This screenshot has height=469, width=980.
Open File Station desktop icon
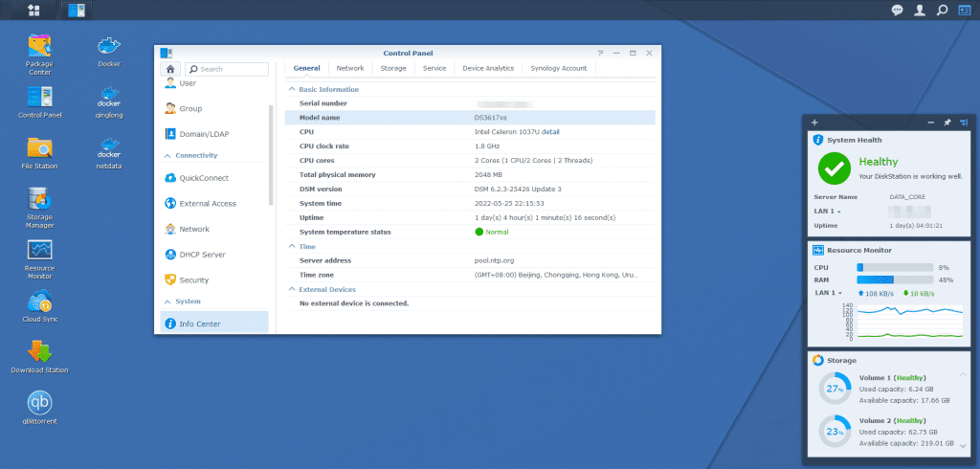(x=39, y=153)
